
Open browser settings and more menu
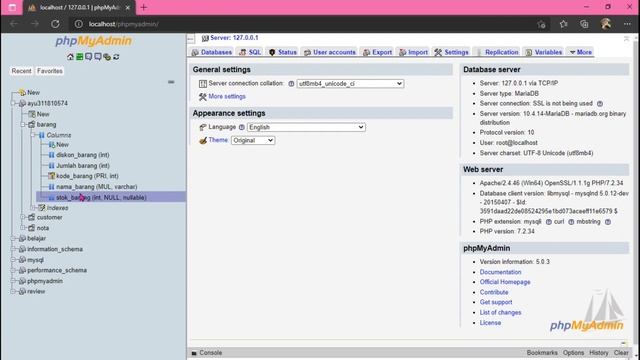click(627, 24)
